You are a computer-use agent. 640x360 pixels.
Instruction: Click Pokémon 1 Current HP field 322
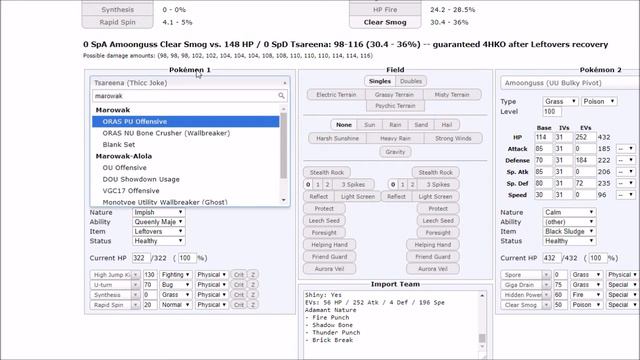coord(141,258)
